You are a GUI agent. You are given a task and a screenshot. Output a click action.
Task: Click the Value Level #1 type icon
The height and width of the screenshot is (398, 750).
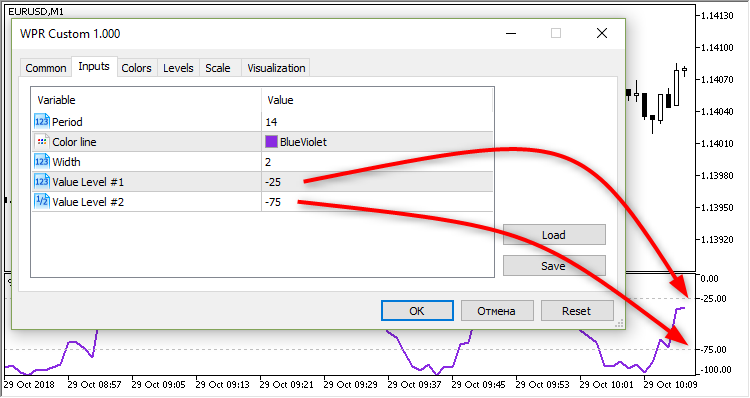pos(42,182)
